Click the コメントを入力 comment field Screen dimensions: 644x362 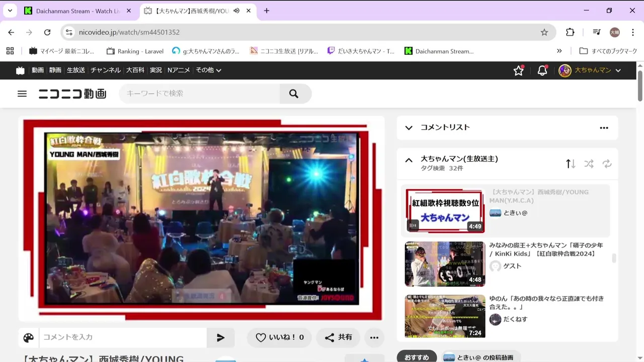[x=123, y=337]
